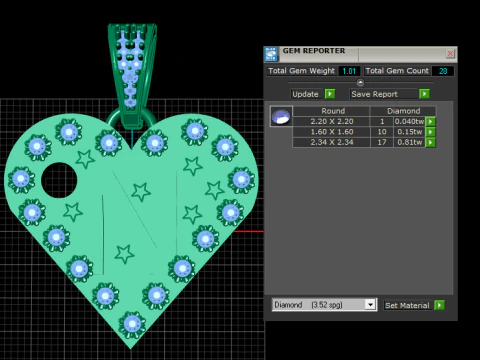Screen dimensions: 480x360
Task: Click the Round column header
Action: pos(331,111)
